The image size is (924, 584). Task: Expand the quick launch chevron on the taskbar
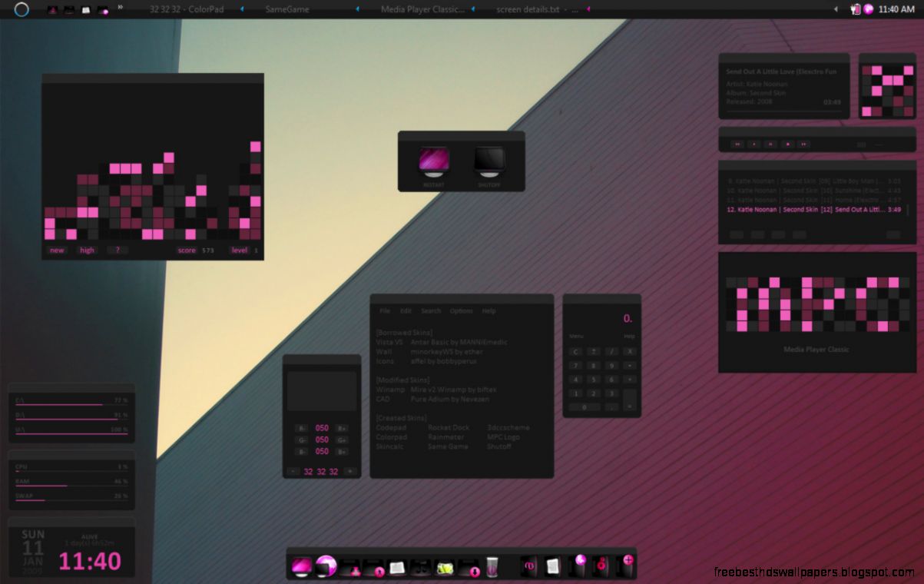[122, 8]
